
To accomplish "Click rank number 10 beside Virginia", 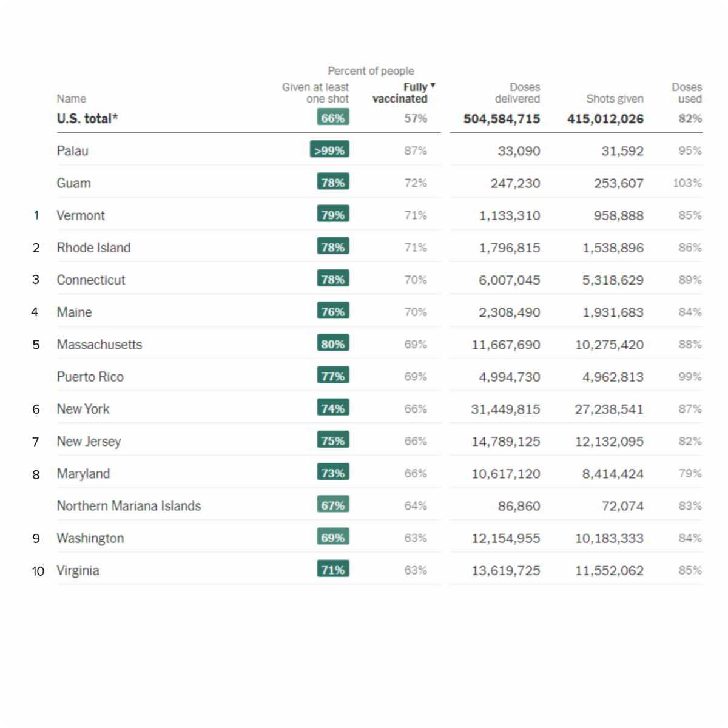I will pos(38,571).
